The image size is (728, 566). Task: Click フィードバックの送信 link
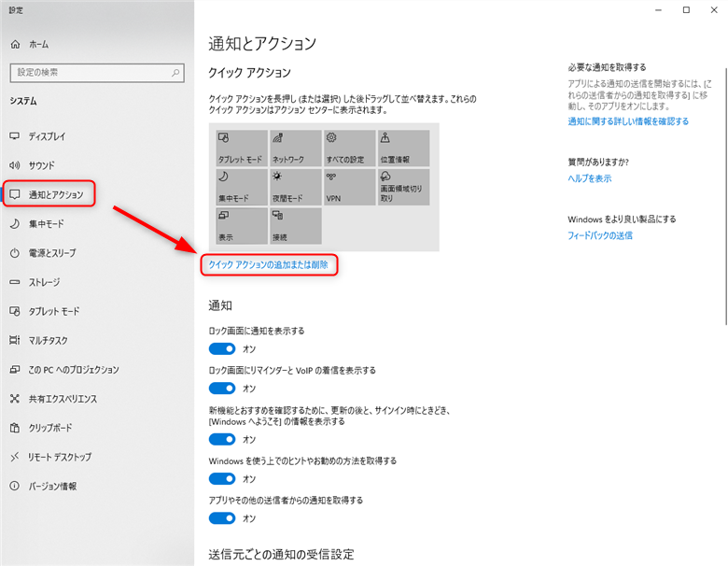coord(600,235)
